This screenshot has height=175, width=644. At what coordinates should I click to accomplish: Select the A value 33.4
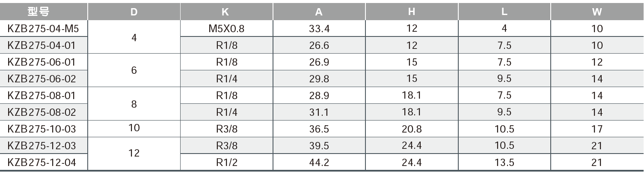pos(319,29)
